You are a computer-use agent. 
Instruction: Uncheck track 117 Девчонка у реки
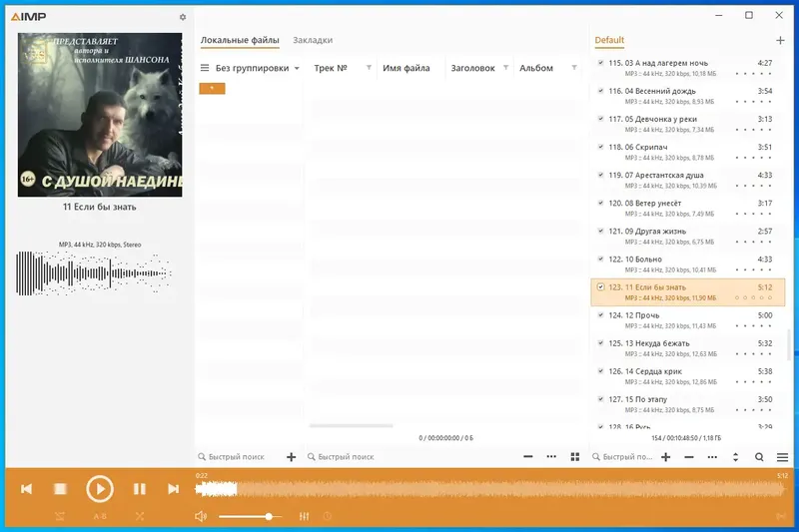601,119
